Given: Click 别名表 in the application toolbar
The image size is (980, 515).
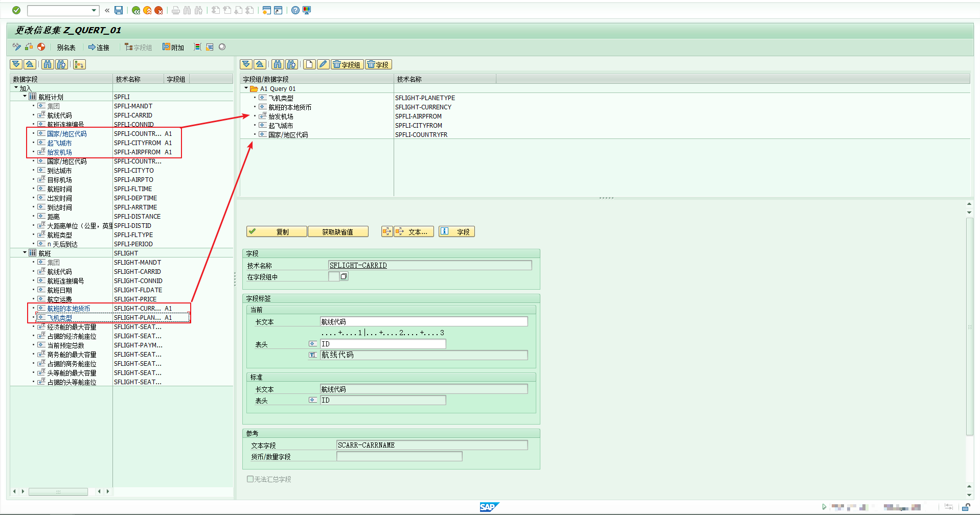Looking at the screenshot, I should (x=66, y=48).
